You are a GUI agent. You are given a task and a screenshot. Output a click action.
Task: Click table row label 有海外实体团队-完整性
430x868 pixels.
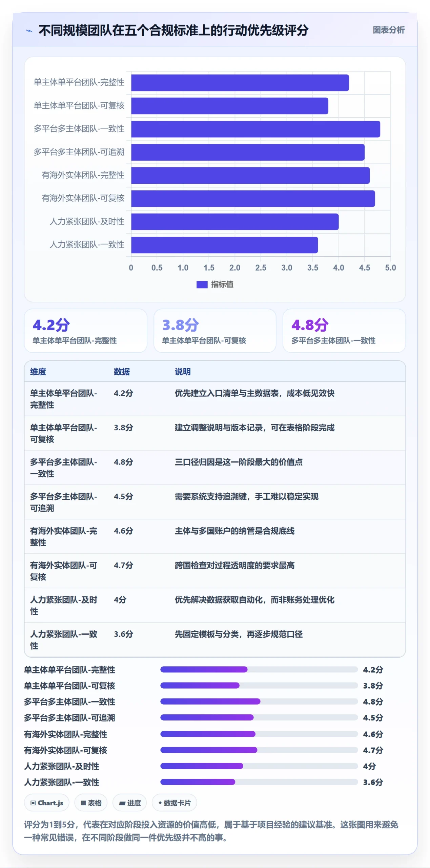pyautogui.click(x=63, y=536)
